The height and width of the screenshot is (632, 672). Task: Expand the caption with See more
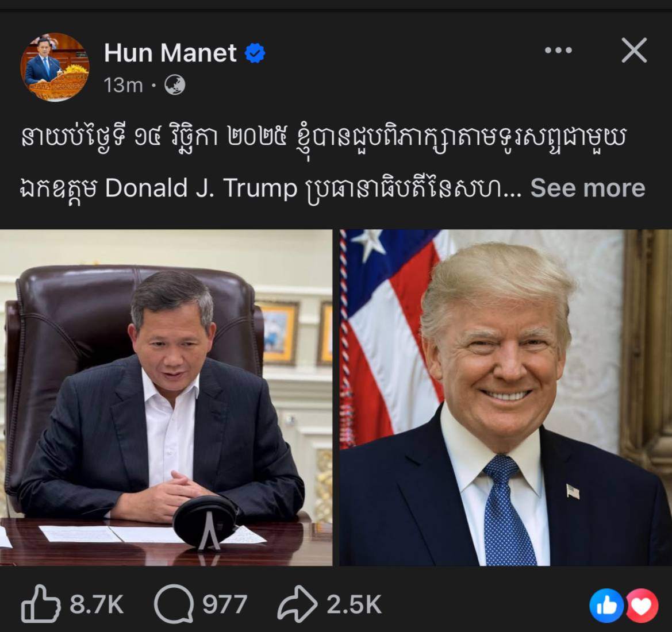(x=587, y=188)
